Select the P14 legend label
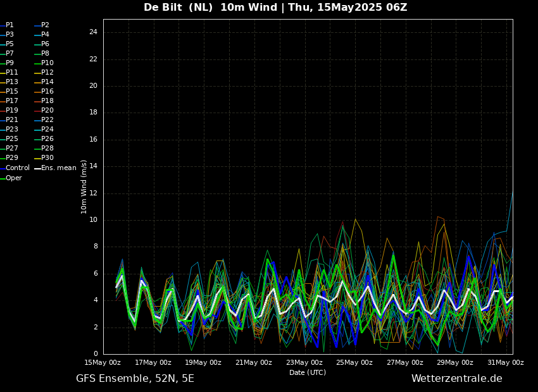The image size is (538, 392). click(x=47, y=82)
